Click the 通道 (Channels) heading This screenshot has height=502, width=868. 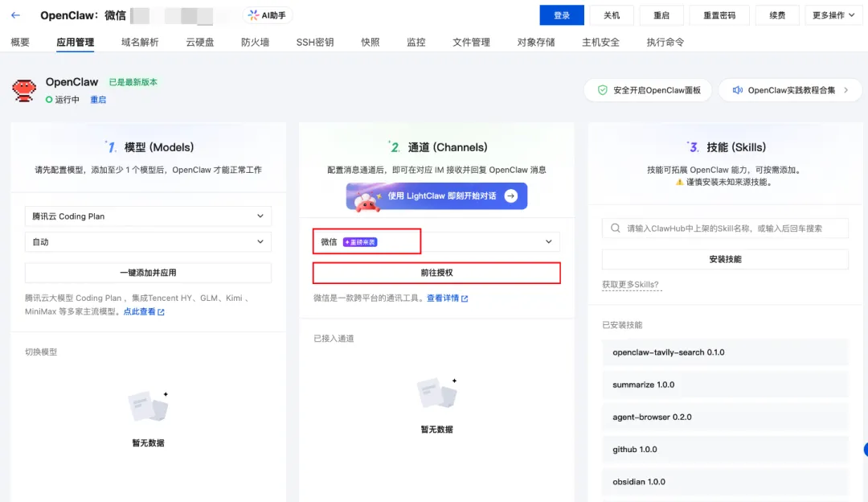pyautogui.click(x=448, y=147)
